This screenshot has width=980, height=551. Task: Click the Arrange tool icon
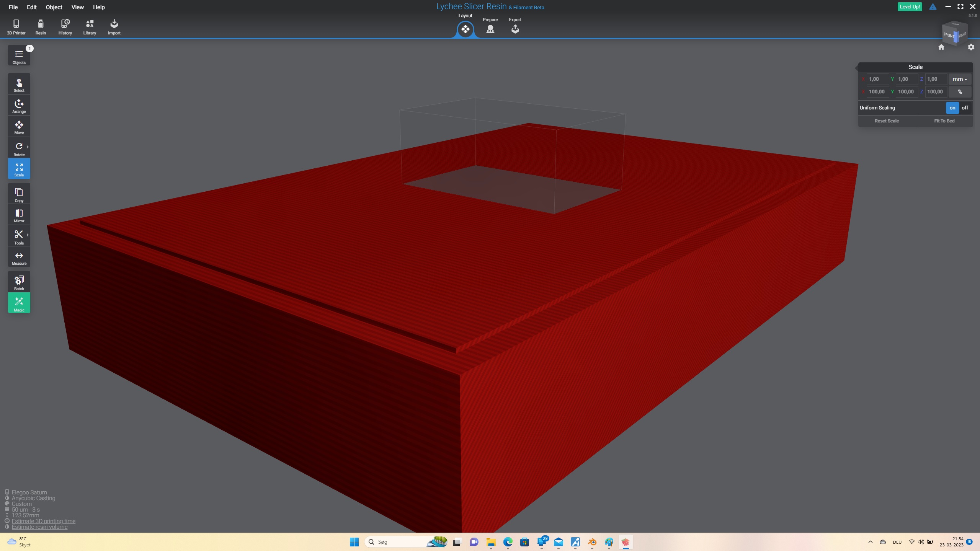click(19, 106)
